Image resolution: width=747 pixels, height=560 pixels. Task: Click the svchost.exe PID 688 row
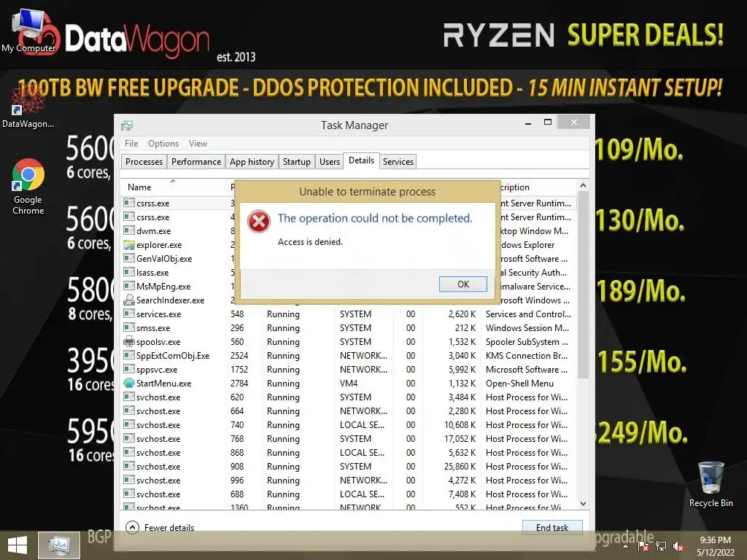(349, 494)
